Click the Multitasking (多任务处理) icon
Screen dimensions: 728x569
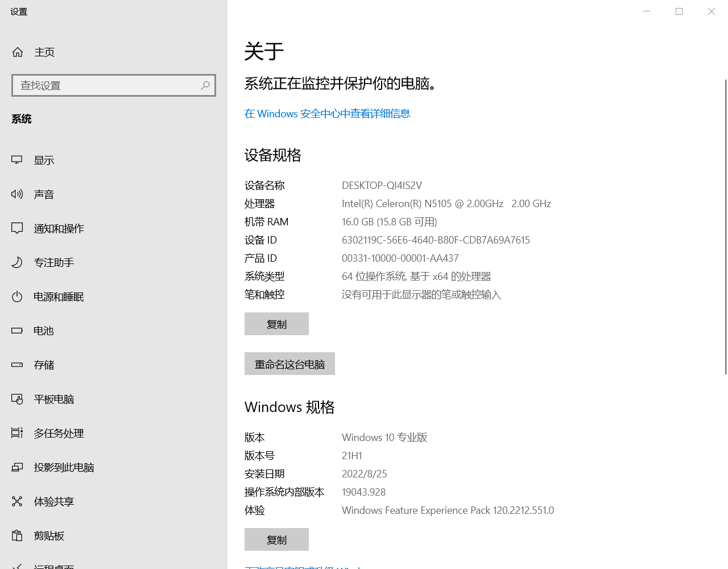coord(17,433)
